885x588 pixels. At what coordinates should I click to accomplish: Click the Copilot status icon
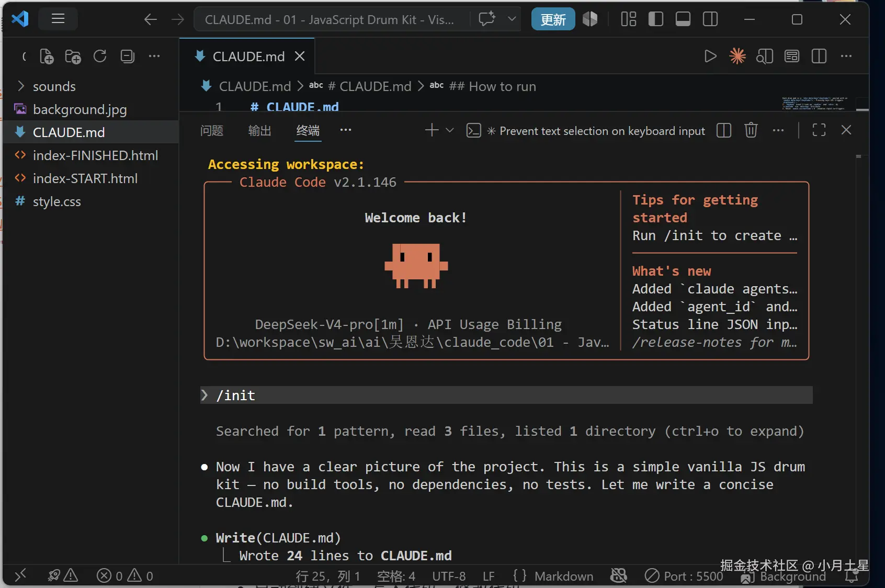[619, 576]
